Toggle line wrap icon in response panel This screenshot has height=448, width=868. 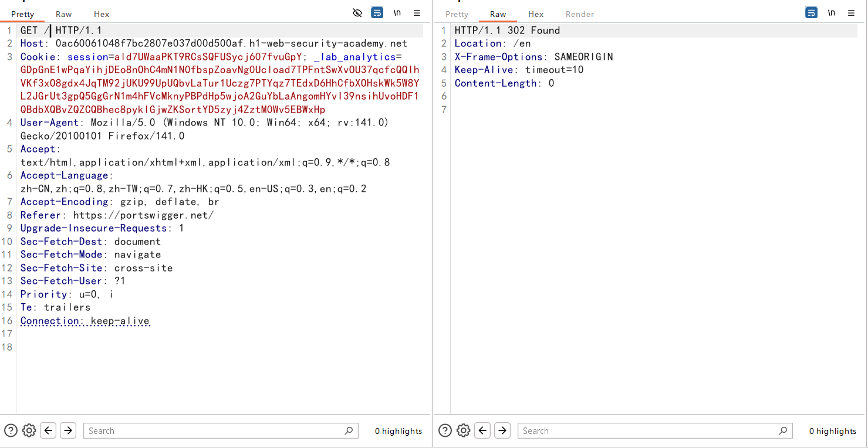[x=811, y=13]
